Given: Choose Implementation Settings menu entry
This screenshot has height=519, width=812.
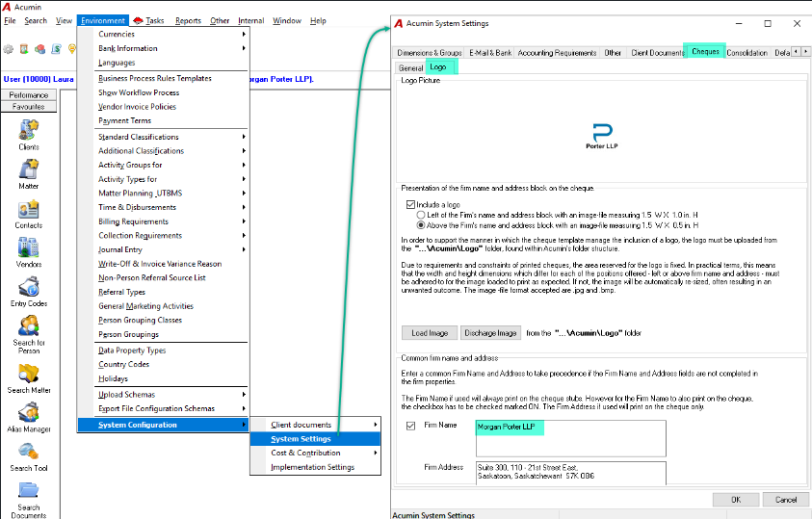Looking at the screenshot, I should coord(315,467).
